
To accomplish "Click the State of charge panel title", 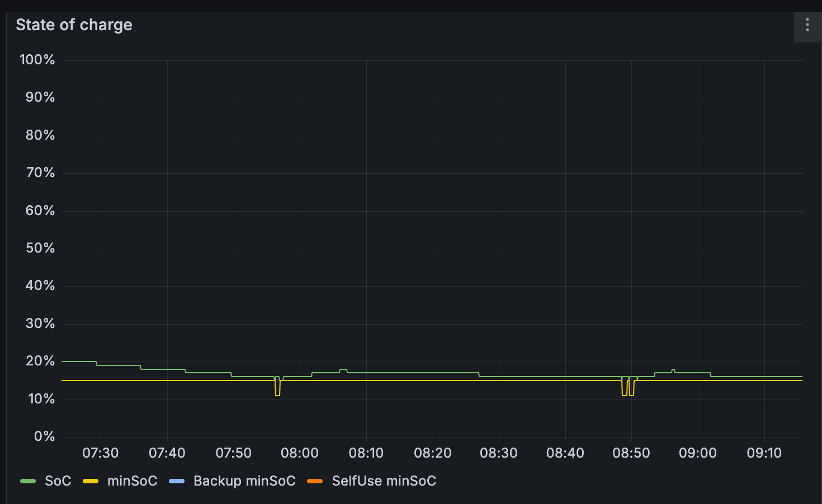I will point(74,25).
